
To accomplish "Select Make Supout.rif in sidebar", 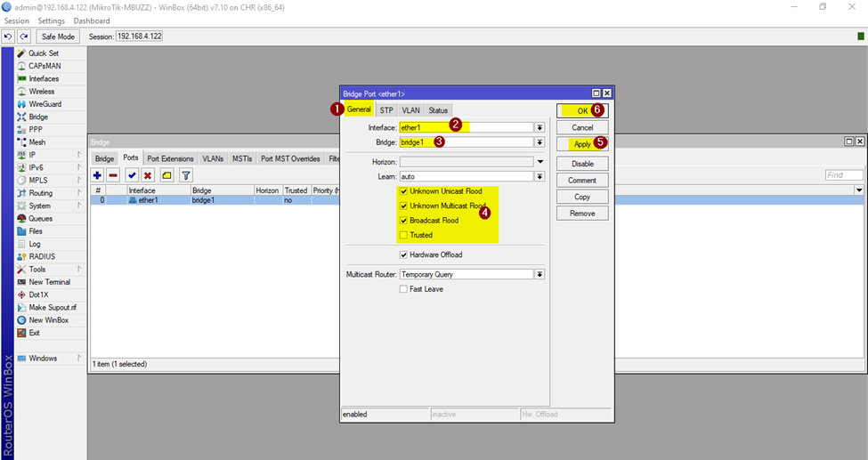I will pos(53,308).
